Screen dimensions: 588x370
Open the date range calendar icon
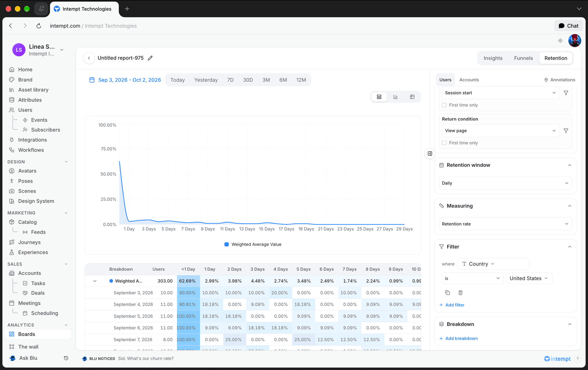(x=92, y=80)
